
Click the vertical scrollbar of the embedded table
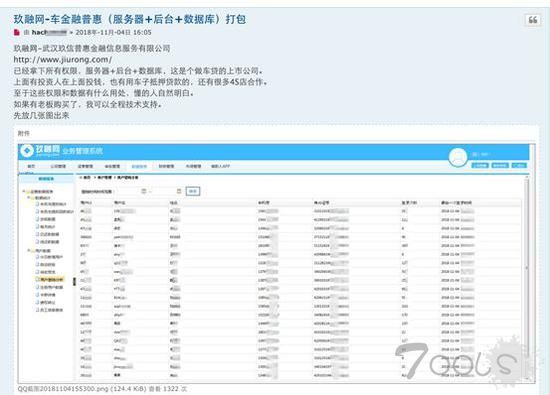coord(526,277)
